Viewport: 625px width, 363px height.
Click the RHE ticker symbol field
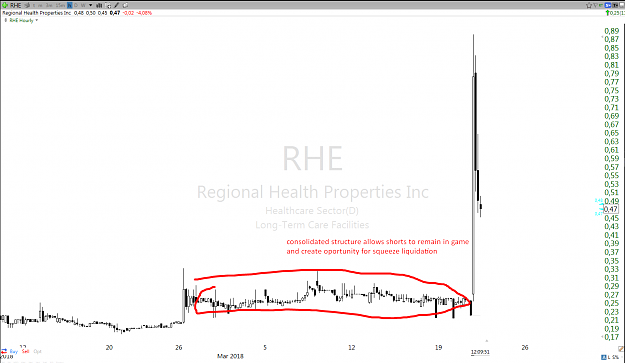coord(16,5)
